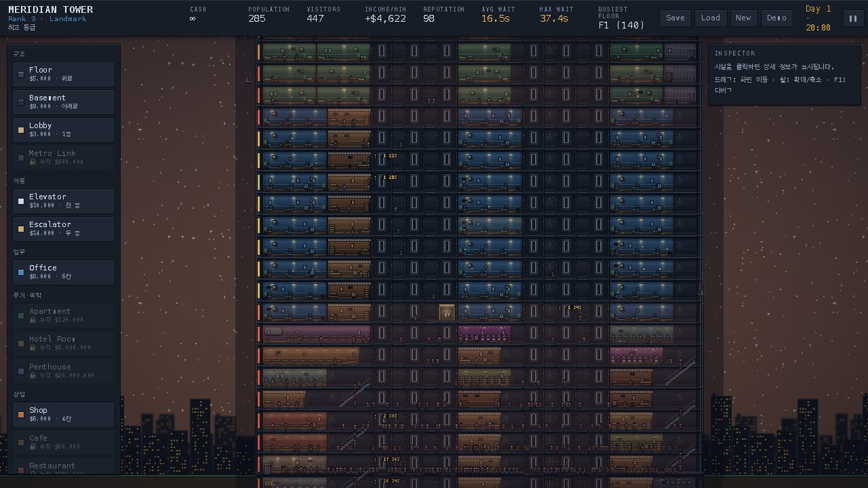Click the locked Metro Link item
This screenshot has width=868, height=488.
[x=64, y=157]
